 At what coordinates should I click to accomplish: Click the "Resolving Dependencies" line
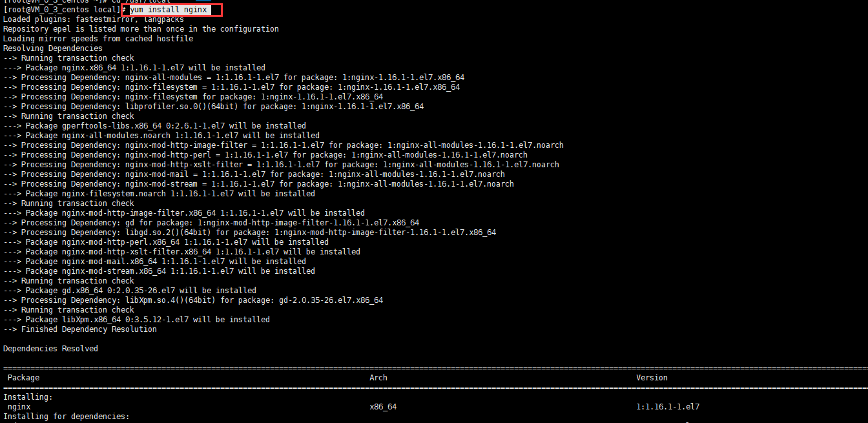pyautogui.click(x=52, y=48)
